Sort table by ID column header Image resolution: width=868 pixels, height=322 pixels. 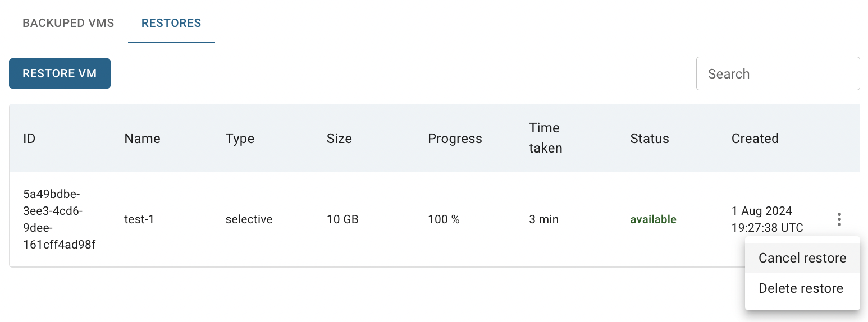pos(29,139)
